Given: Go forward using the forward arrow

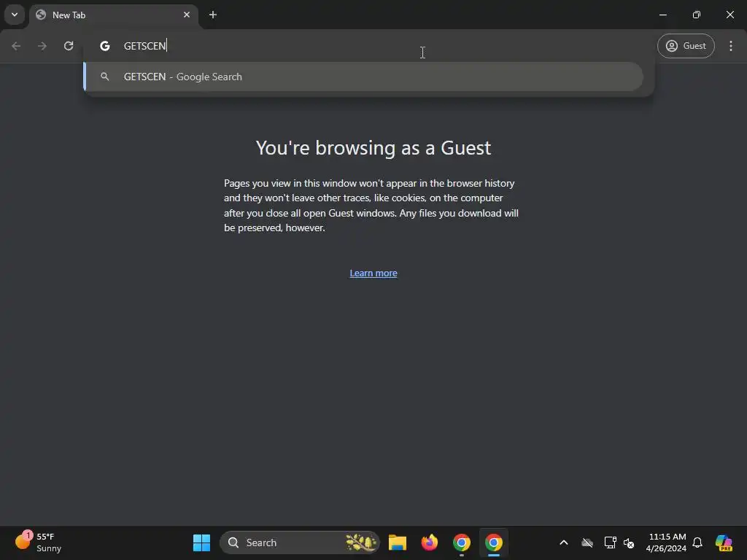Looking at the screenshot, I should (x=42, y=46).
